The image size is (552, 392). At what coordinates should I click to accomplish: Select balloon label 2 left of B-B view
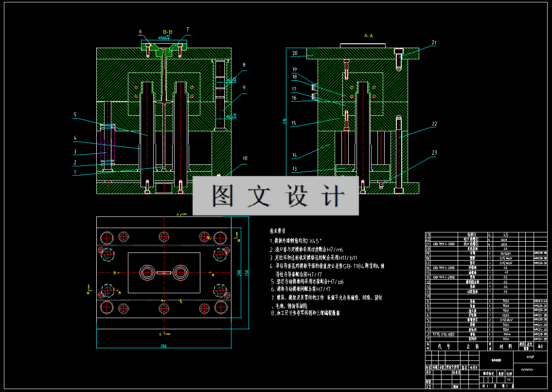[75, 162]
